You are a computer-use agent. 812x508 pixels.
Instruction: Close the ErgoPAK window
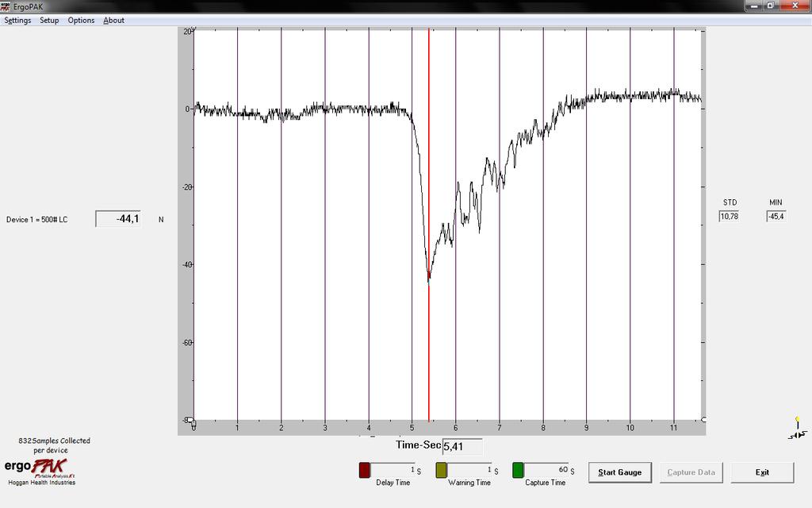pyautogui.click(x=795, y=6)
